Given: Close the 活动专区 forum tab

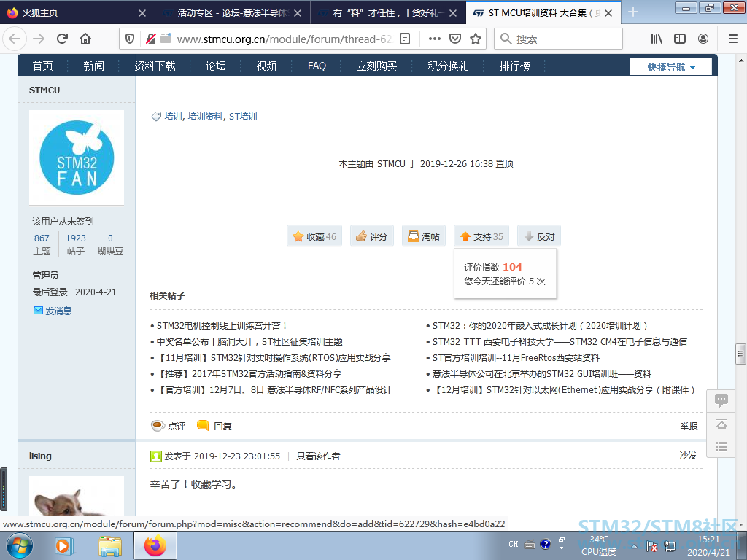Looking at the screenshot, I should click(298, 13).
